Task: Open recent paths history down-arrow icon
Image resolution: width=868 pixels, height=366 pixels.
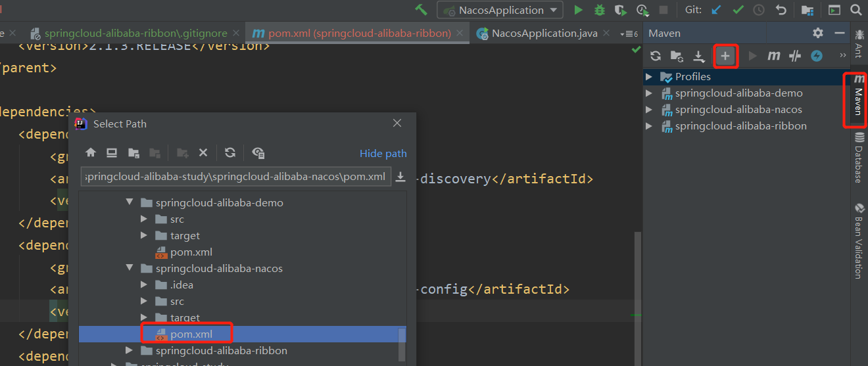Action: 400,177
